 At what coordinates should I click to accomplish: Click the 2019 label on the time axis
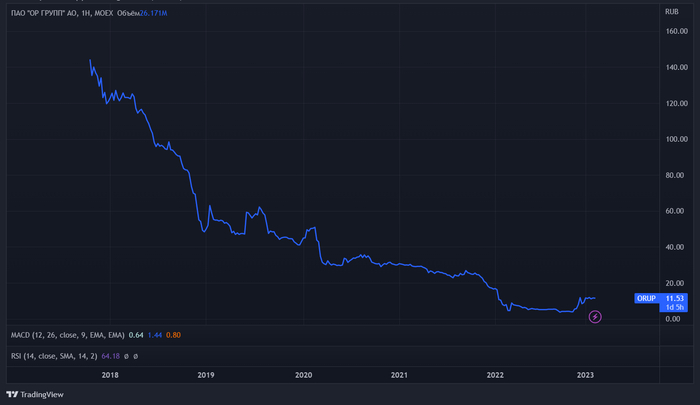206,375
